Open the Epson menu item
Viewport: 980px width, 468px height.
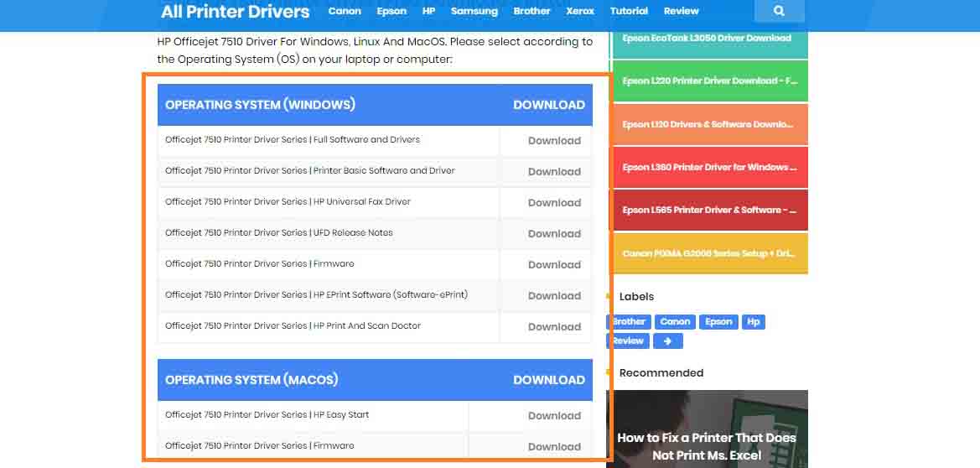[391, 11]
